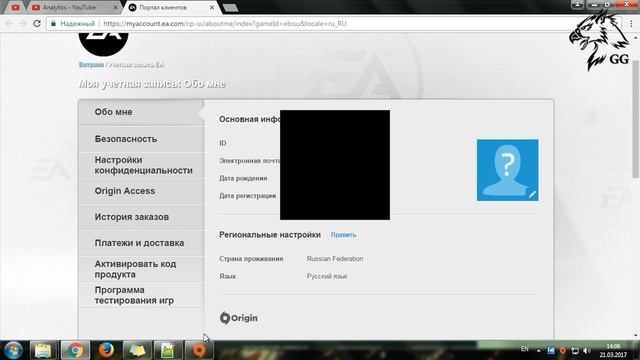
Task: Click the network tray icon
Action: (x=575, y=351)
